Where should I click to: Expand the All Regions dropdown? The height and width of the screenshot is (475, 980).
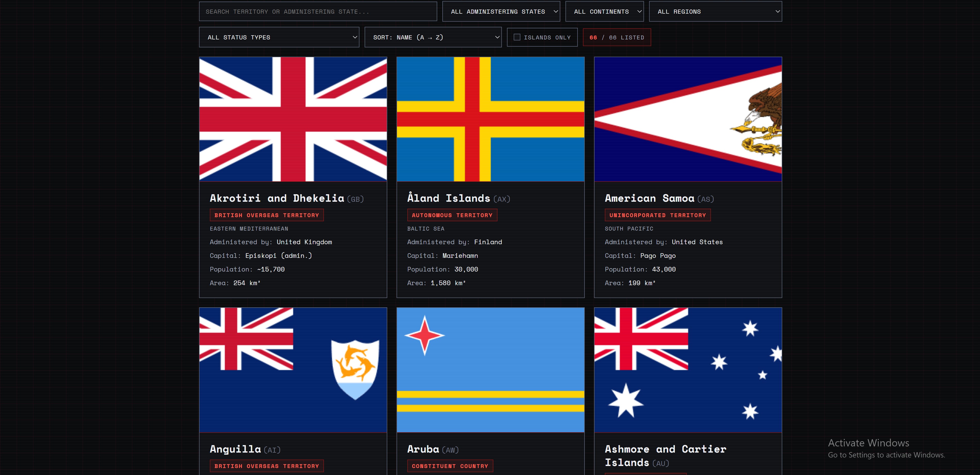[715, 11]
